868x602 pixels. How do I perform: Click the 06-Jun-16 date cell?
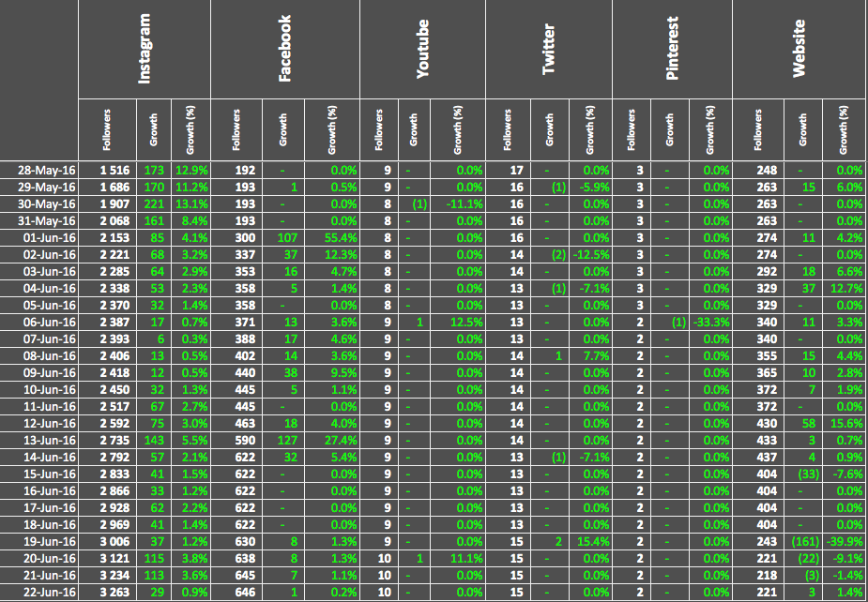(x=39, y=322)
